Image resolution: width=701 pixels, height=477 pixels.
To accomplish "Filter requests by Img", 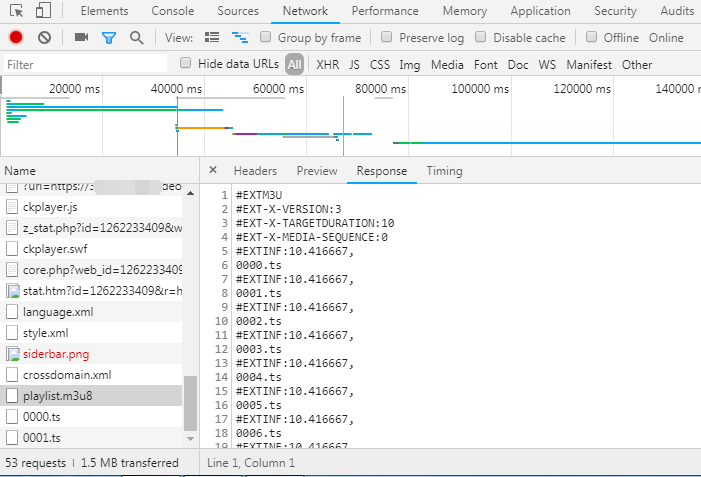I will tap(410, 65).
